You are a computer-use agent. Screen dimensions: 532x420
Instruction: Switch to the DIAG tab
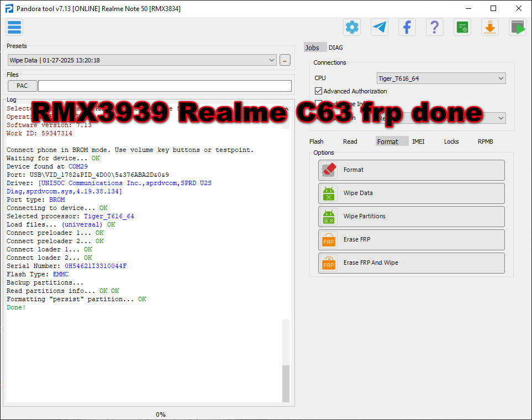click(x=335, y=48)
